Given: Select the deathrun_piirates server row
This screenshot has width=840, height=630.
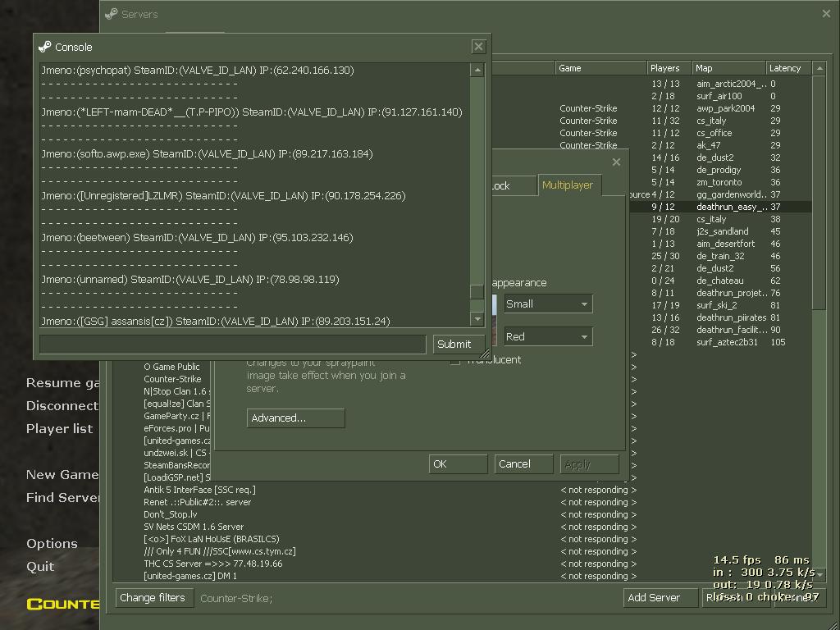Looking at the screenshot, I should (x=720, y=317).
